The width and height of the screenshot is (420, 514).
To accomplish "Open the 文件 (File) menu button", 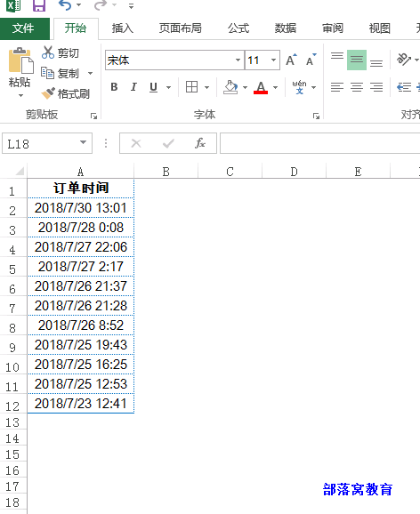I will [x=25, y=28].
